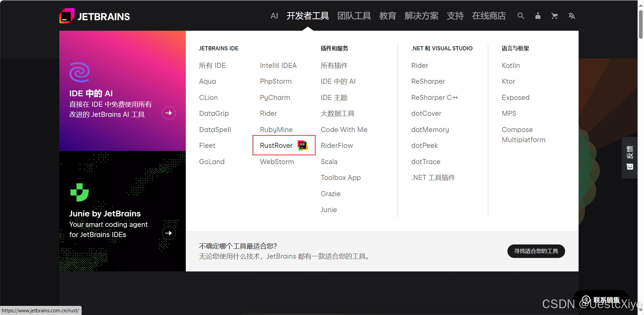The height and width of the screenshot is (315, 644).
Task: Click the 寻找适合您的工具 button
Action: point(536,251)
